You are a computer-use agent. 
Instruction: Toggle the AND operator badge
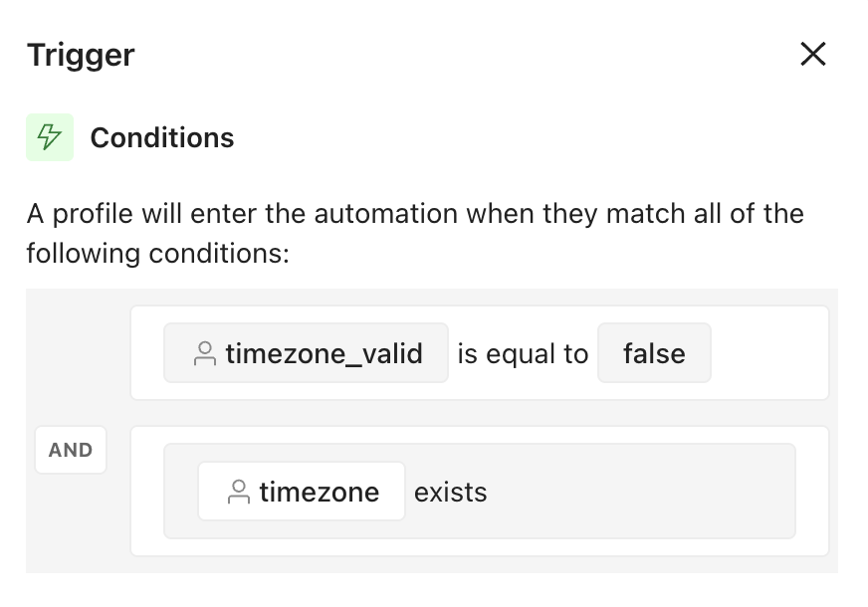coord(71,450)
